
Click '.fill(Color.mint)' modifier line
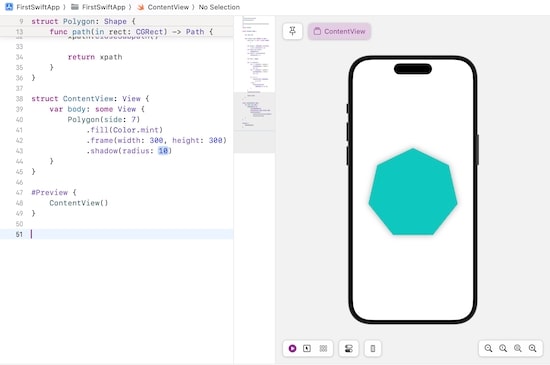point(125,130)
